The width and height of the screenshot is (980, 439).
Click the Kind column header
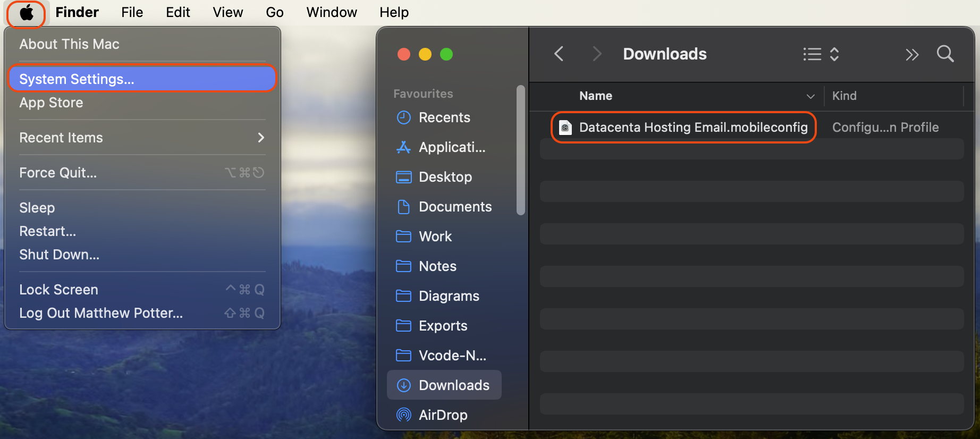click(844, 96)
